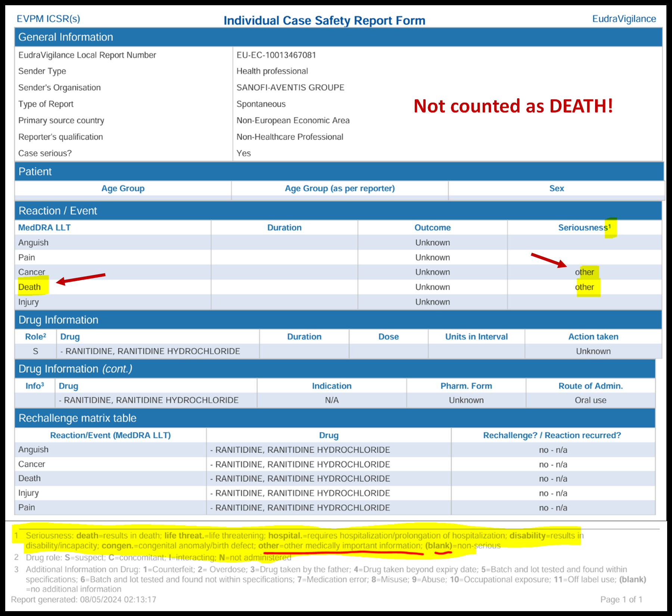Select the Injury row in the Reaction table

[338, 302]
